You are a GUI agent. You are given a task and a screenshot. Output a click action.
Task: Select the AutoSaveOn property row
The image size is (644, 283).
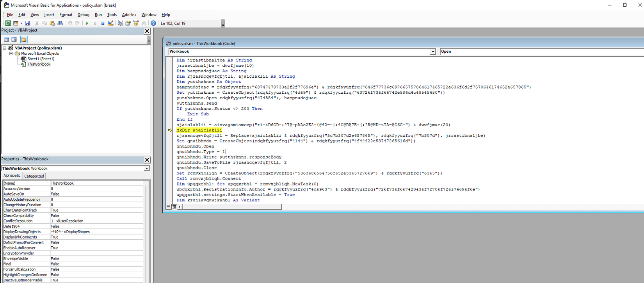click(73, 194)
